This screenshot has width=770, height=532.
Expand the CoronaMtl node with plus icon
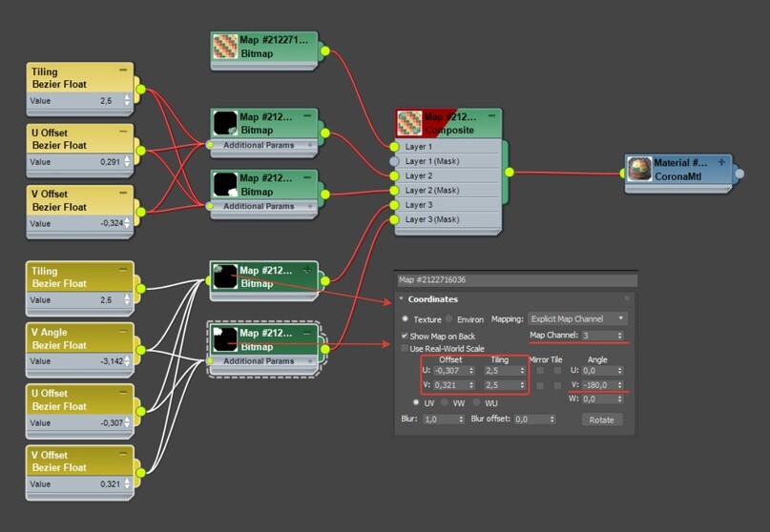(721, 162)
